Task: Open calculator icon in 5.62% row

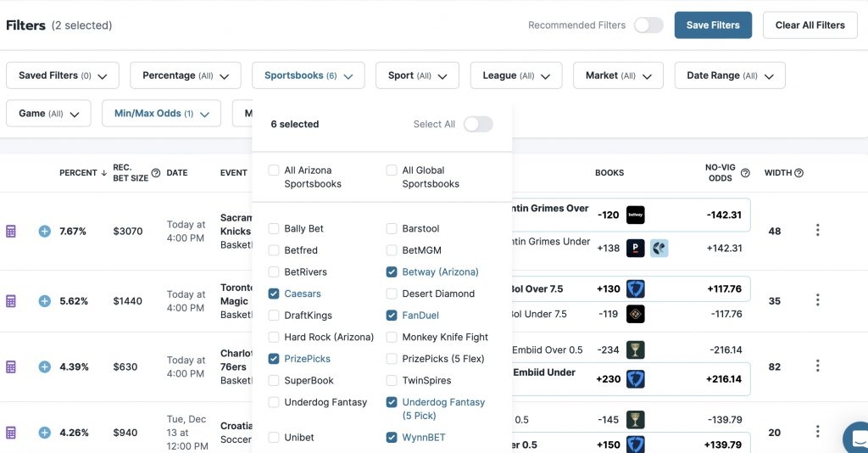Action: pyautogui.click(x=10, y=300)
